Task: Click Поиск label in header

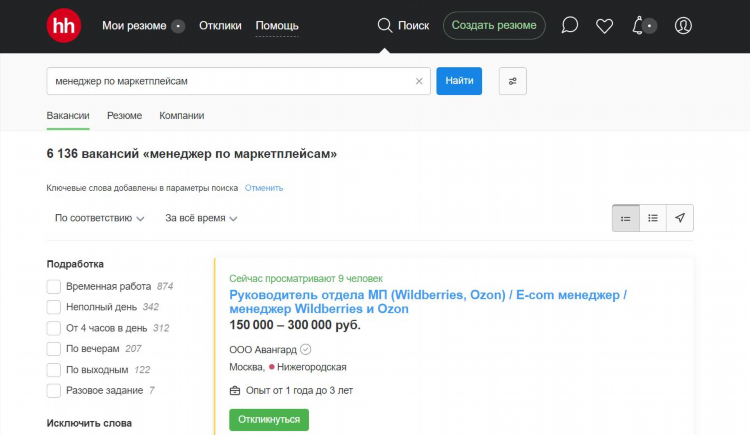Action: (414, 26)
